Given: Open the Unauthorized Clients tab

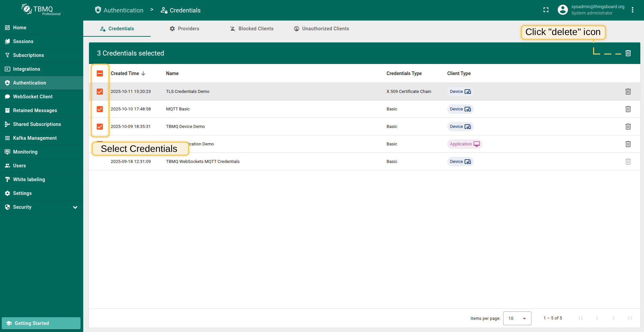Looking at the screenshot, I should (x=321, y=29).
